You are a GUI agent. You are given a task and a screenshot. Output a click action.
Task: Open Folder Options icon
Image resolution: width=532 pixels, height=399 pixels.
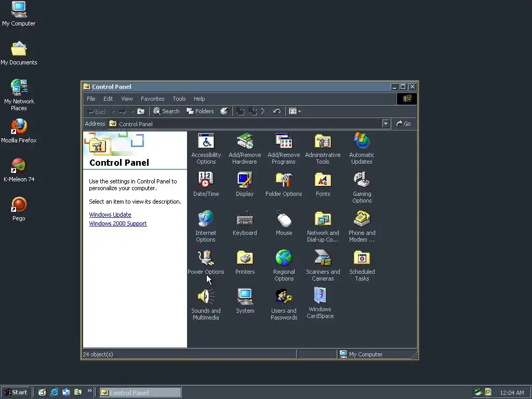pyautogui.click(x=284, y=184)
